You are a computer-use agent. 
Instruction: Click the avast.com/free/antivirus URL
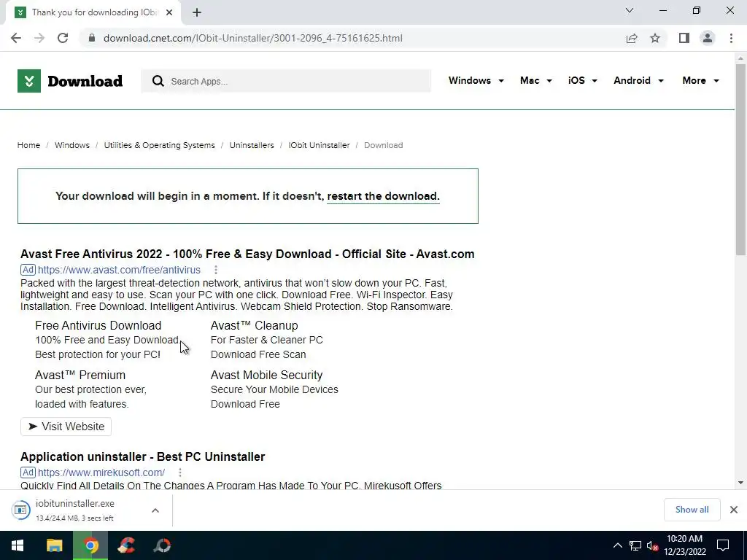pos(119,270)
